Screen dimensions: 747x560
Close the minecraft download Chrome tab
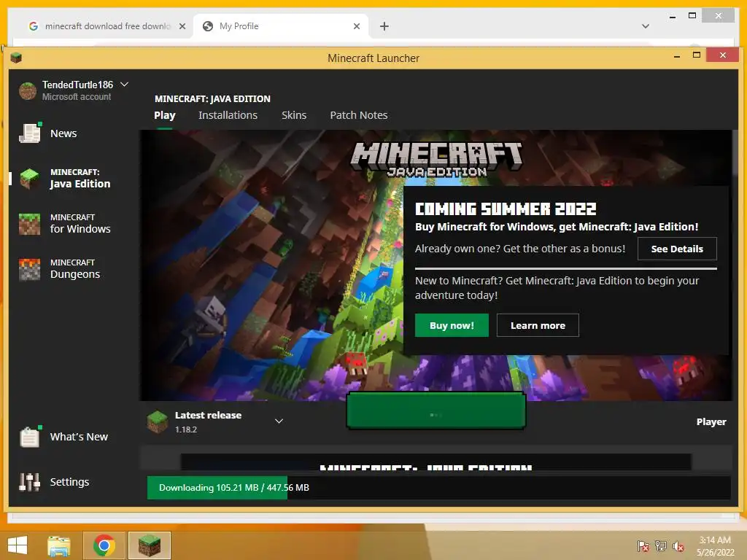click(182, 26)
